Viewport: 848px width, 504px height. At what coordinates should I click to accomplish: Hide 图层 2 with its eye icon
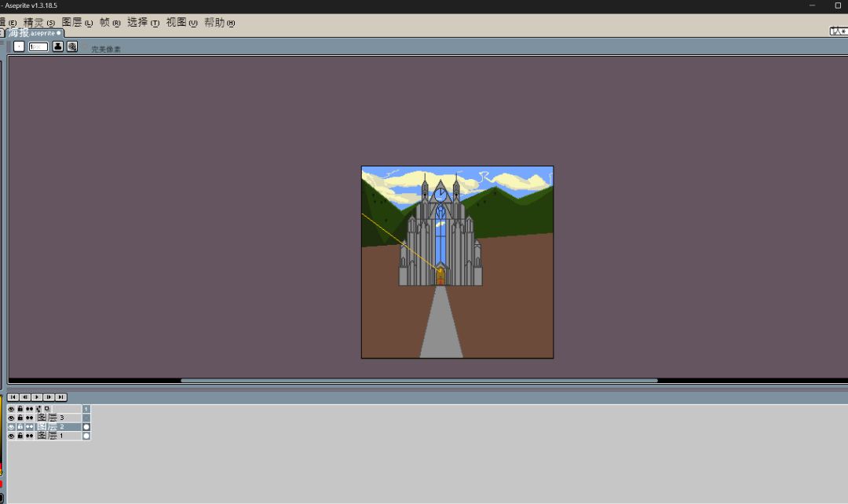pyautogui.click(x=11, y=426)
